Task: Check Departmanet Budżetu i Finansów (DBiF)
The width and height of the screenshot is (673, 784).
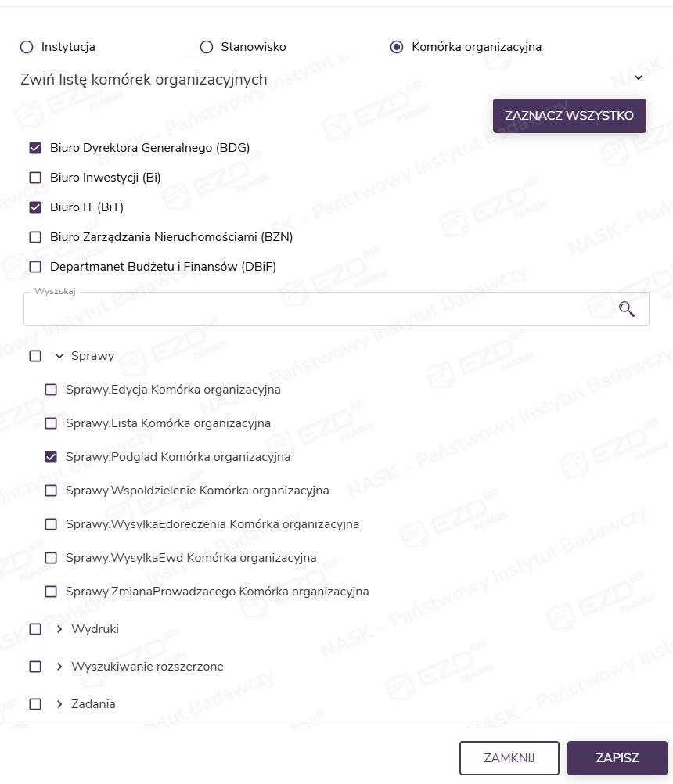Action: pyautogui.click(x=35, y=267)
